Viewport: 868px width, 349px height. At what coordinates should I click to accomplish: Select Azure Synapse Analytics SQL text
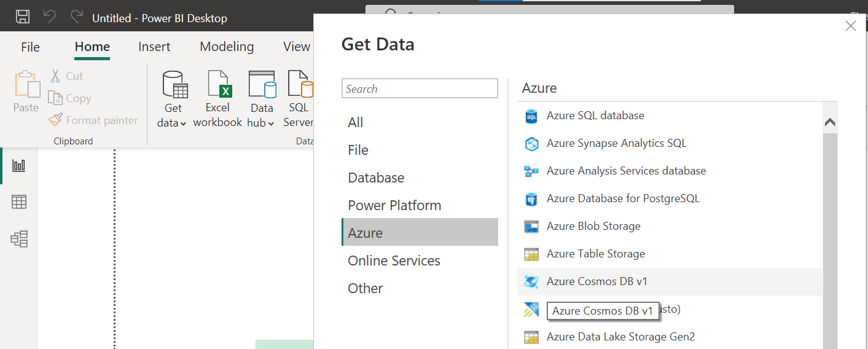(617, 143)
